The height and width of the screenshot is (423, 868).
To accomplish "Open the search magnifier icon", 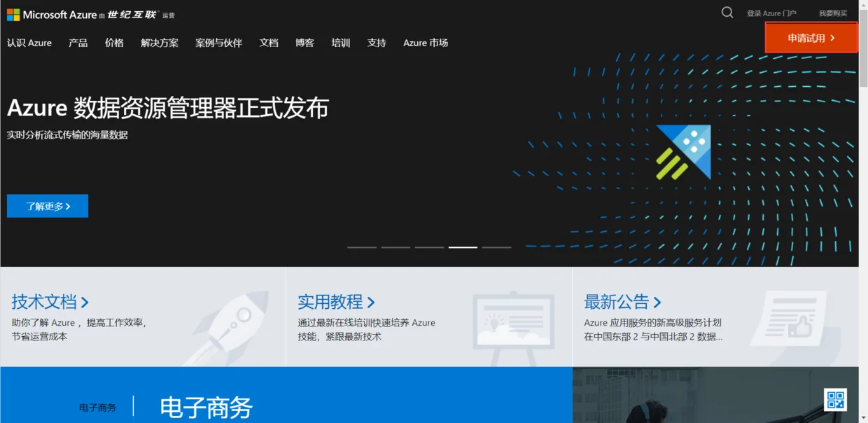I will coord(727,13).
